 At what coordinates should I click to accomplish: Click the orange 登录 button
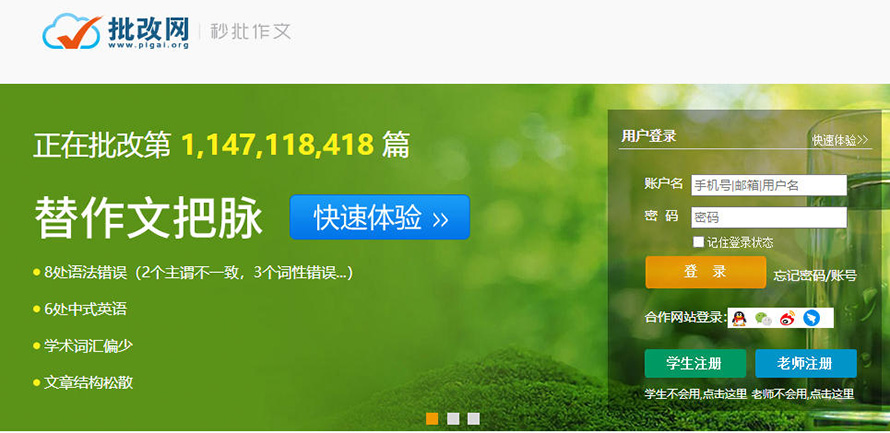pyautogui.click(x=706, y=272)
